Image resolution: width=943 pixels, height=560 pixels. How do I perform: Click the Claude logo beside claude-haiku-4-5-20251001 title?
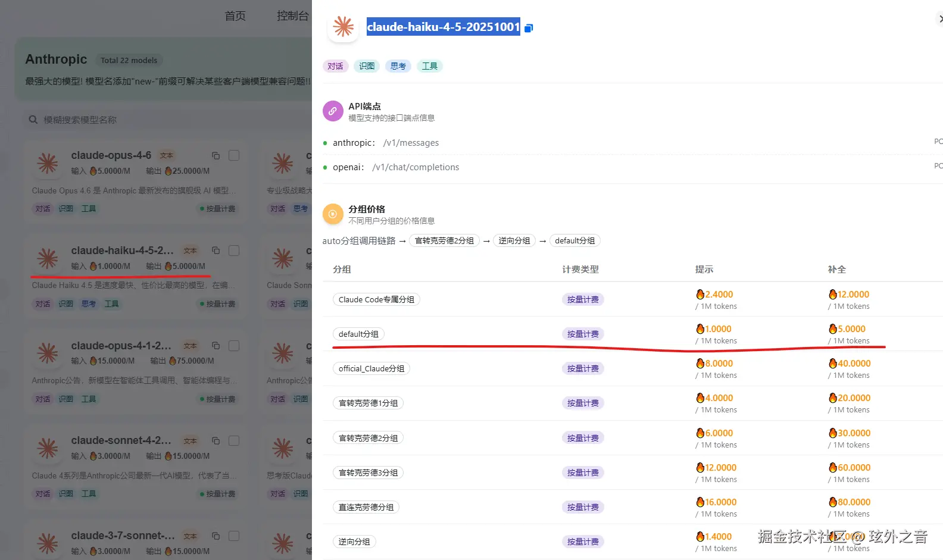[344, 27]
